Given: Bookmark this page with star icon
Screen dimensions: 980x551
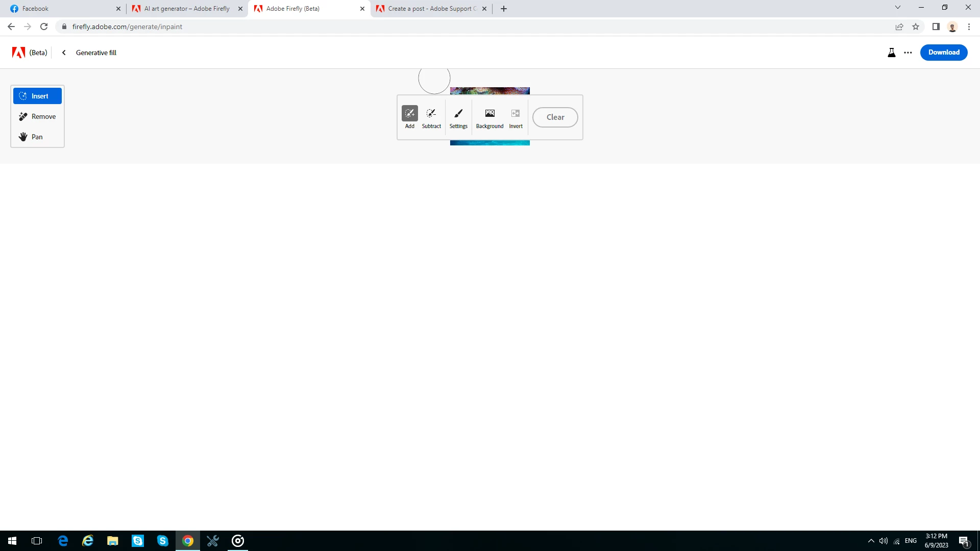Looking at the screenshot, I should coord(916,27).
